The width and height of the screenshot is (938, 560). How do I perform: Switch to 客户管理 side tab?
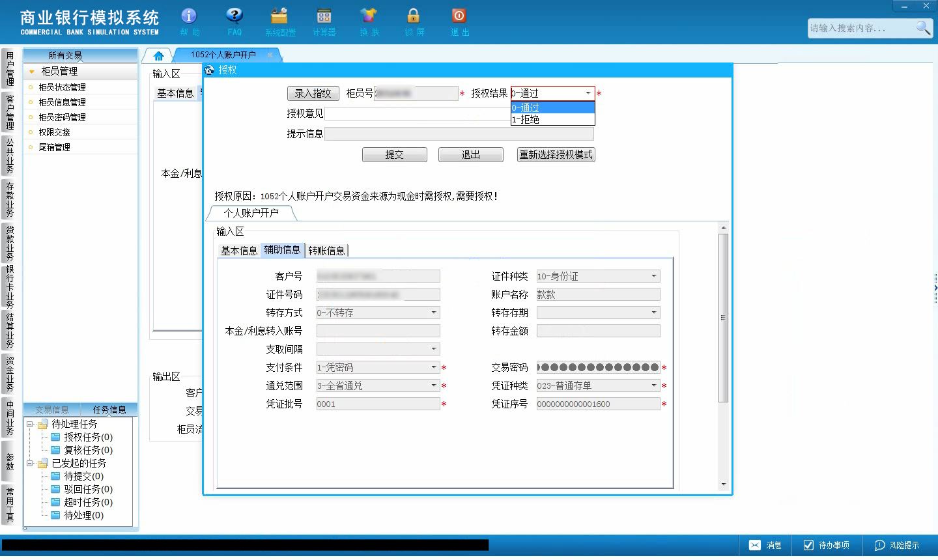tap(9, 112)
